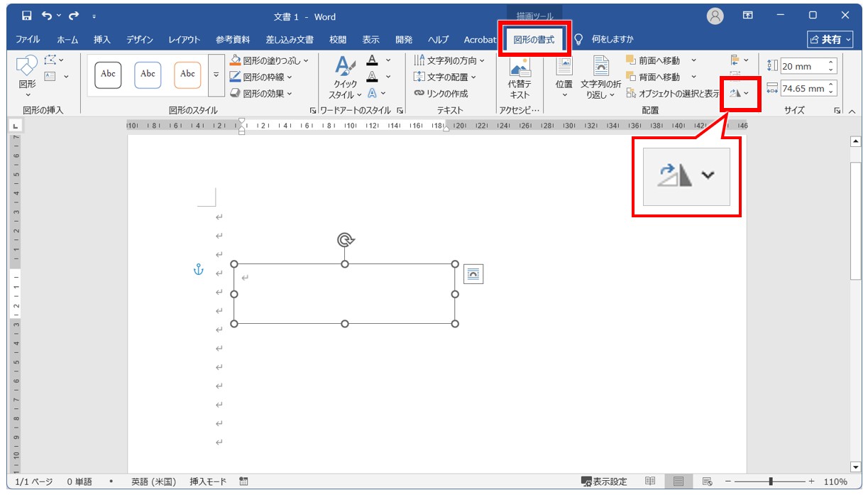Click the text outline A icon
This screenshot has width=868, height=495.
point(373,77)
